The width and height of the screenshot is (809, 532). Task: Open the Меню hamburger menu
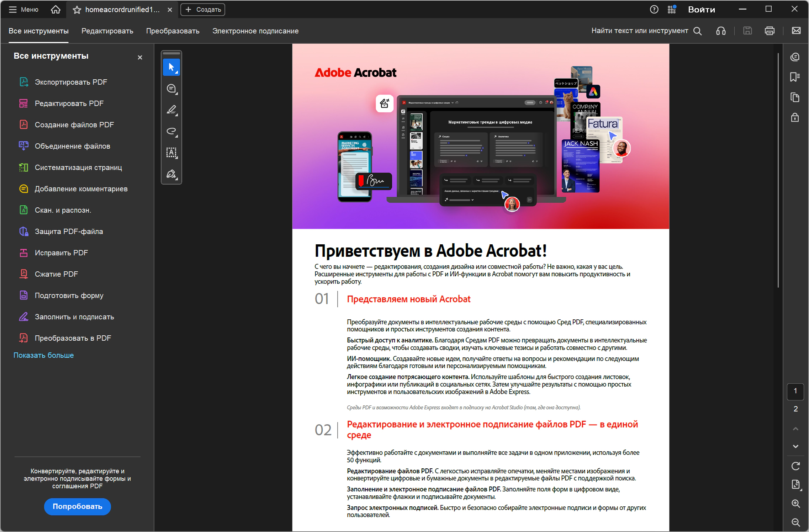pyautogui.click(x=23, y=10)
